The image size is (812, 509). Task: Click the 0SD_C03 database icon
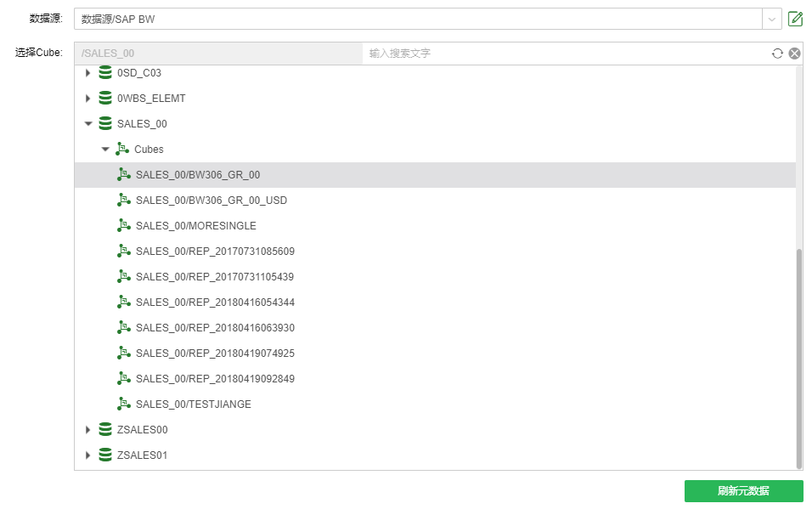click(x=105, y=72)
